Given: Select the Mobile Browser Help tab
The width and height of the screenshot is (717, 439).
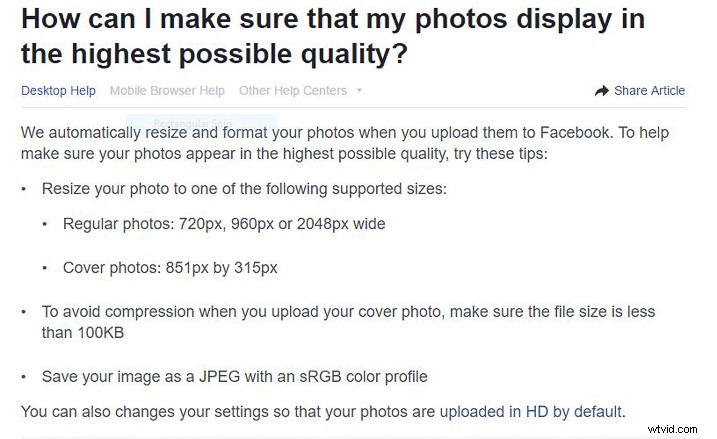Looking at the screenshot, I should [167, 91].
